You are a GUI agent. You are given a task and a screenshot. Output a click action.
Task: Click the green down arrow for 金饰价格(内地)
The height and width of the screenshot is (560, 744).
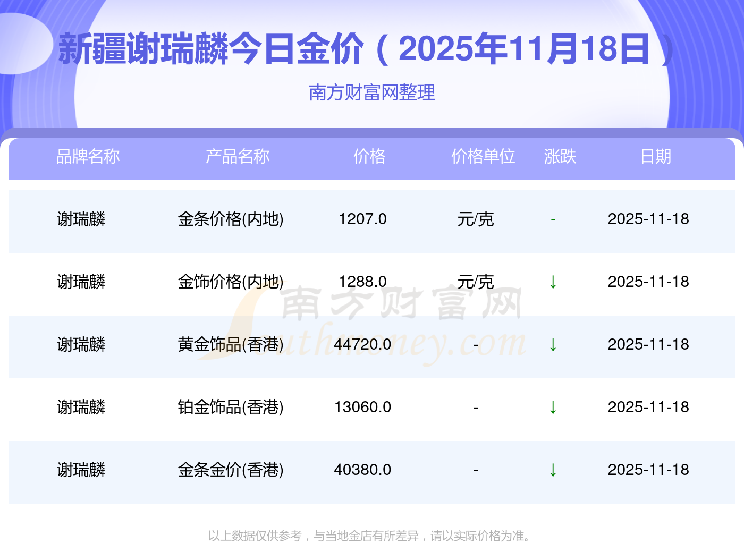(553, 282)
